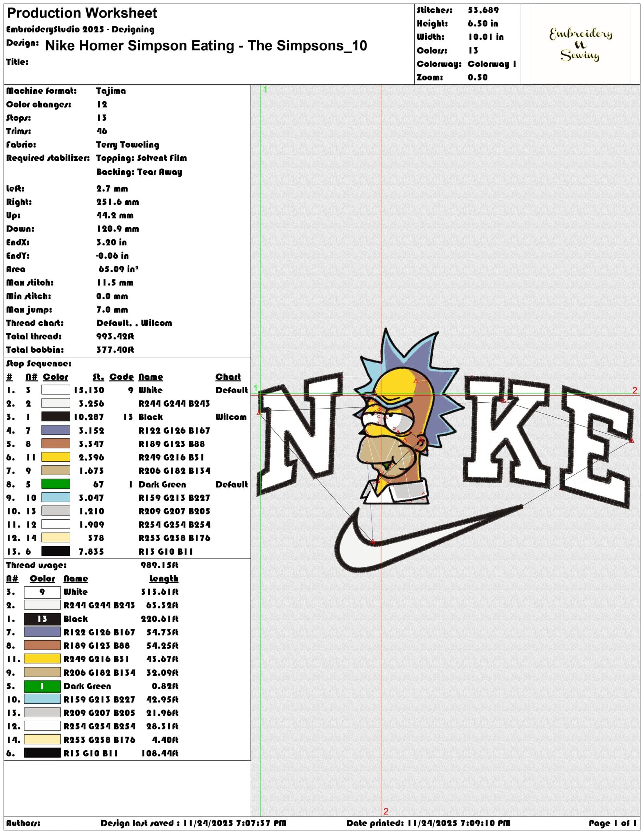Click the 'Length' column header in thread usage
This screenshot has width=644, height=834.
click(164, 579)
